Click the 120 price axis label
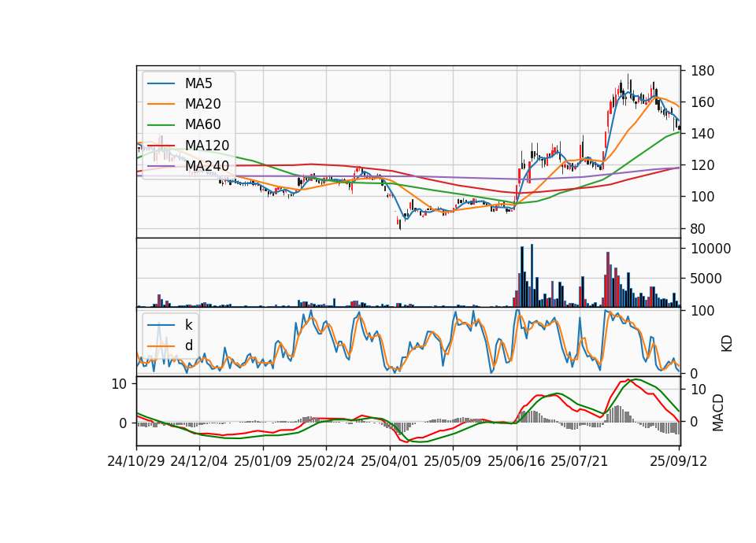Screen dimensions: 756x543 click(702, 165)
